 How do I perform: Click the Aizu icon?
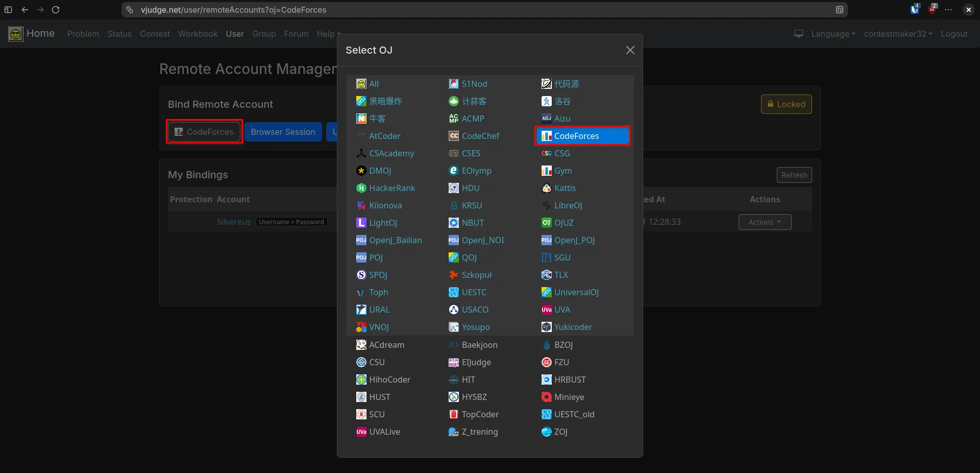point(547,119)
